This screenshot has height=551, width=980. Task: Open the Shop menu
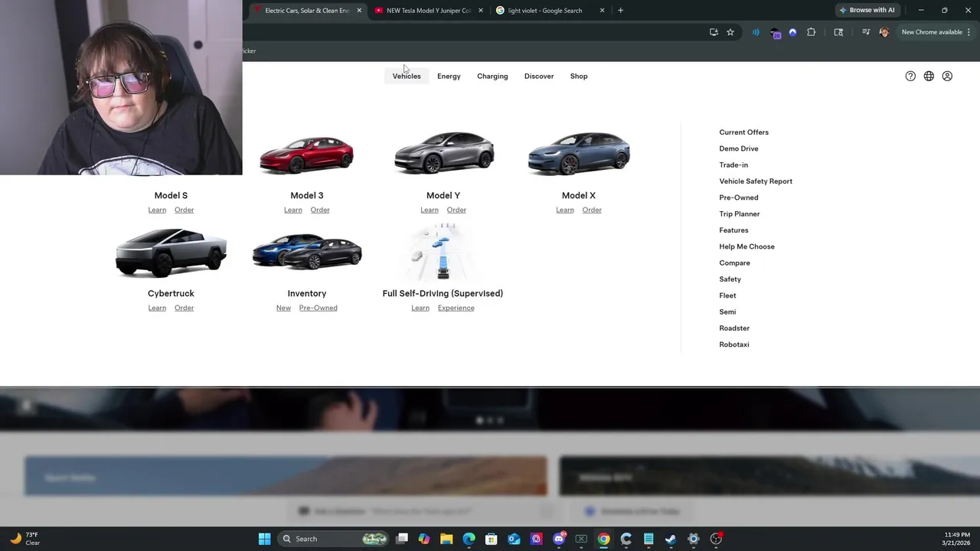pos(579,76)
